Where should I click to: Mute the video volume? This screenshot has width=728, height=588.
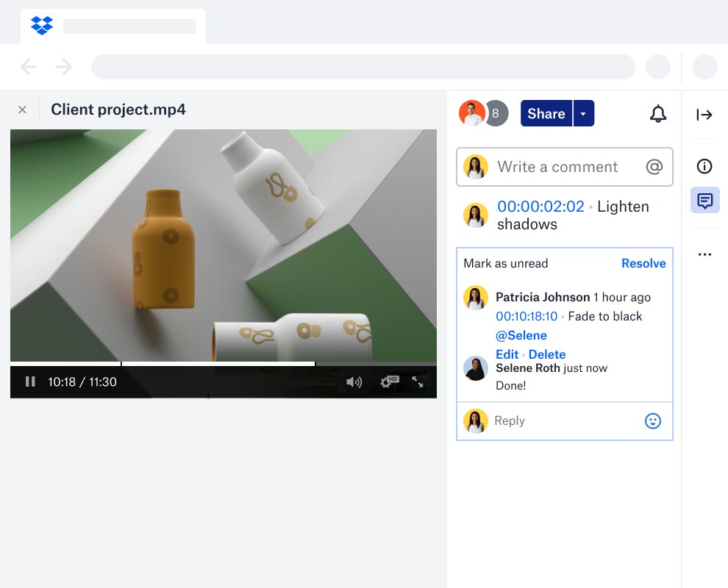354,381
